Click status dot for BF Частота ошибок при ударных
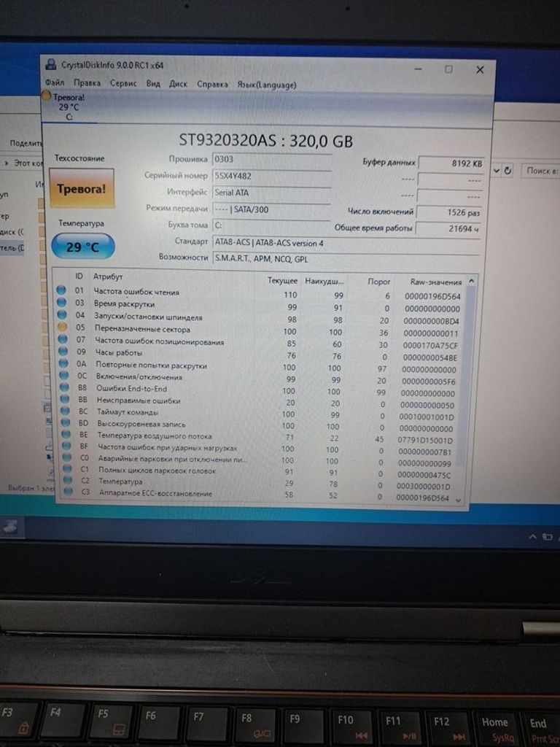The width and height of the screenshot is (560, 747). [x=66, y=446]
